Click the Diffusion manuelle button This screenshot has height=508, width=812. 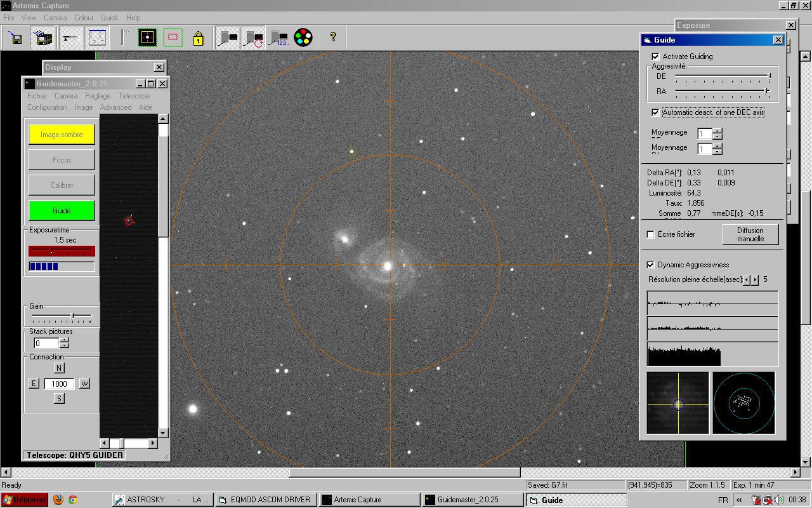(x=750, y=234)
